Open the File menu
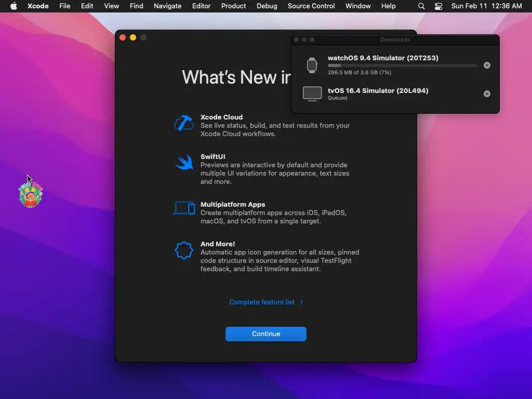The image size is (532, 399). tap(64, 6)
